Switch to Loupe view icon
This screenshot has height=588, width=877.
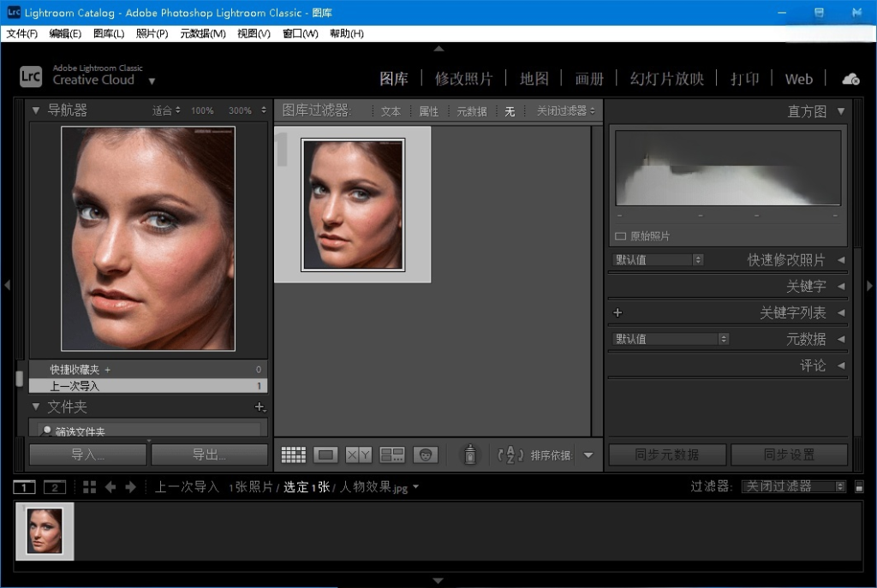coord(325,454)
